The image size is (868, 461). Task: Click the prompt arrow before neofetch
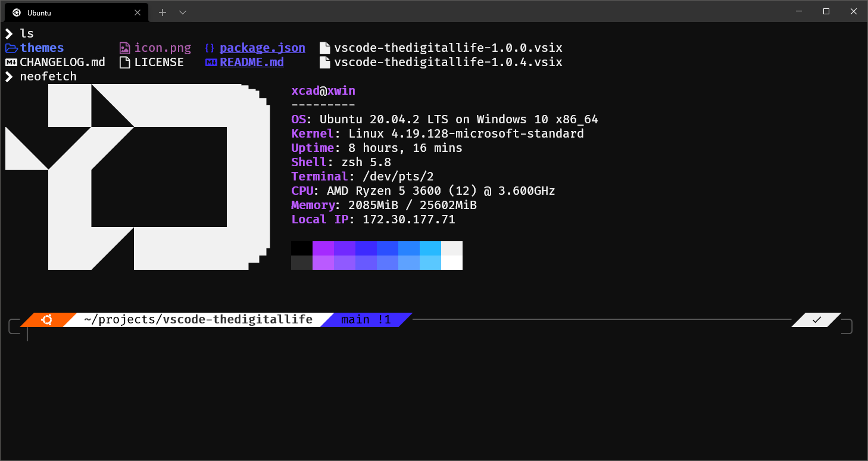click(9, 76)
